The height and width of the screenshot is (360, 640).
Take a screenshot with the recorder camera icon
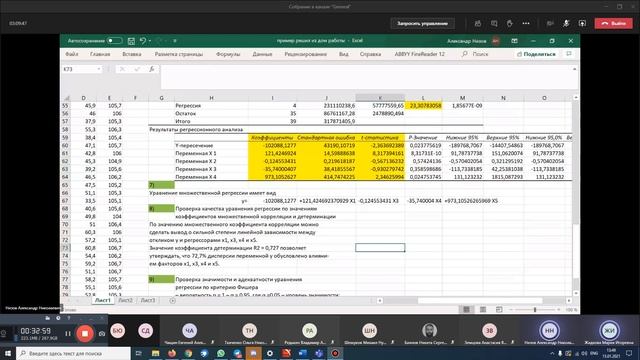tap(102, 333)
